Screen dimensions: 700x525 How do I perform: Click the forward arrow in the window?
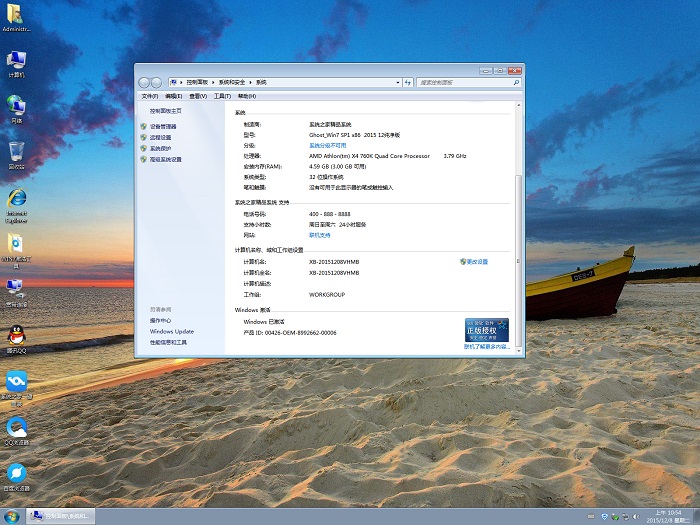pos(156,82)
